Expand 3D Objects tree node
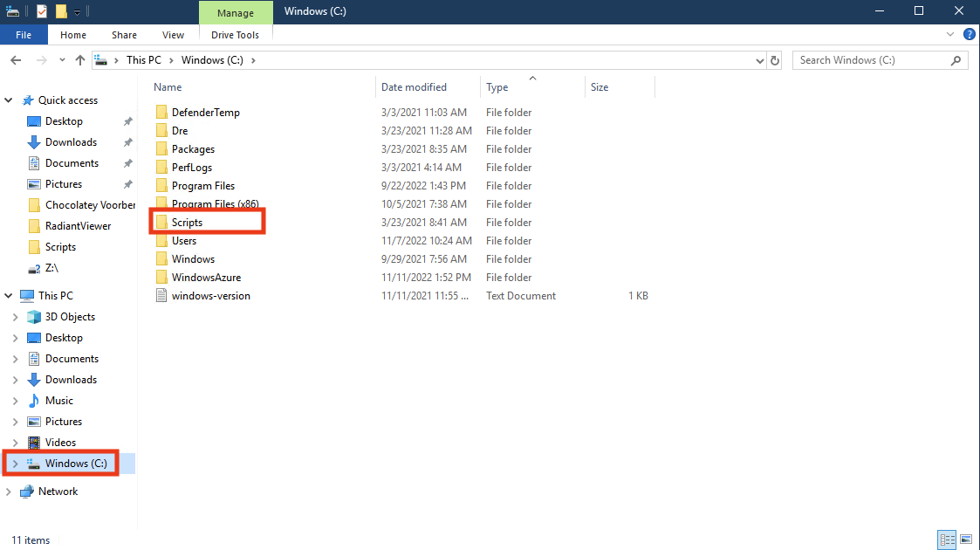The height and width of the screenshot is (550, 980). pos(16,317)
